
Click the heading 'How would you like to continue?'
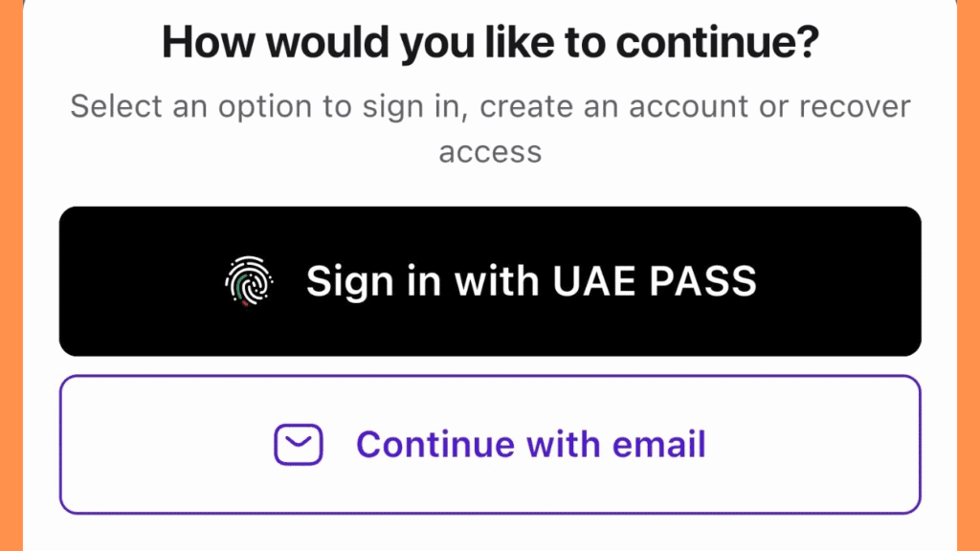click(x=490, y=42)
